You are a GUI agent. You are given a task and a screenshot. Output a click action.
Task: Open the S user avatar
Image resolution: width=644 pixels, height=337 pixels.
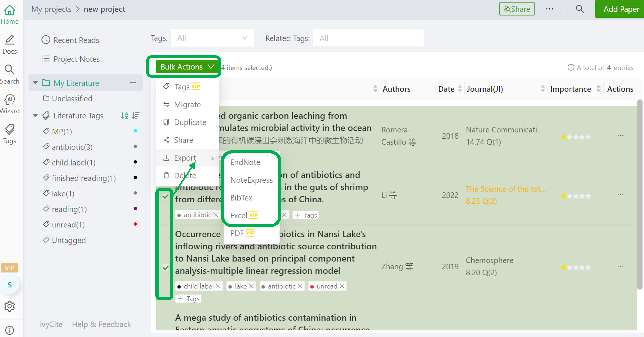click(10, 285)
